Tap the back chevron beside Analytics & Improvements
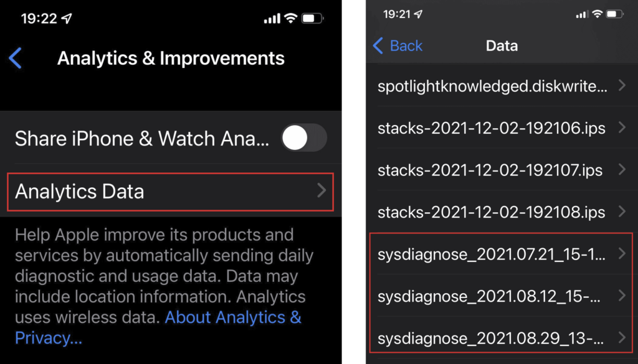This screenshot has height=364, width=638. (16, 59)
